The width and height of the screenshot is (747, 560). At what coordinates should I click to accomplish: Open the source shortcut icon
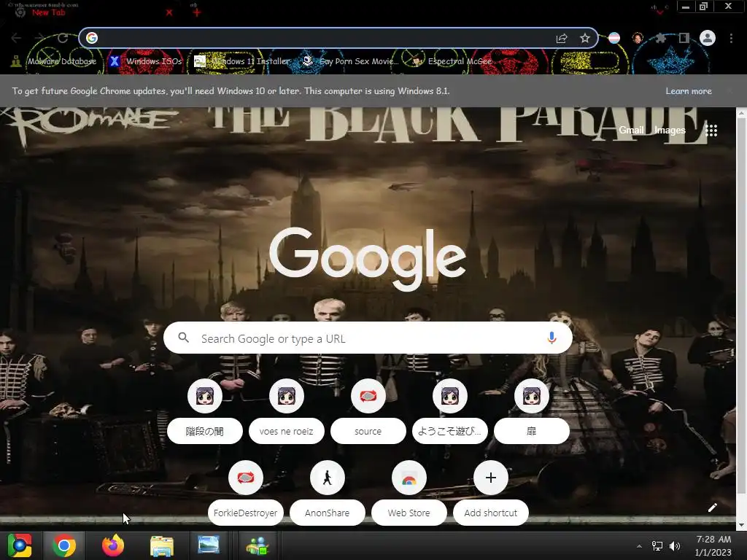point(368,396)
